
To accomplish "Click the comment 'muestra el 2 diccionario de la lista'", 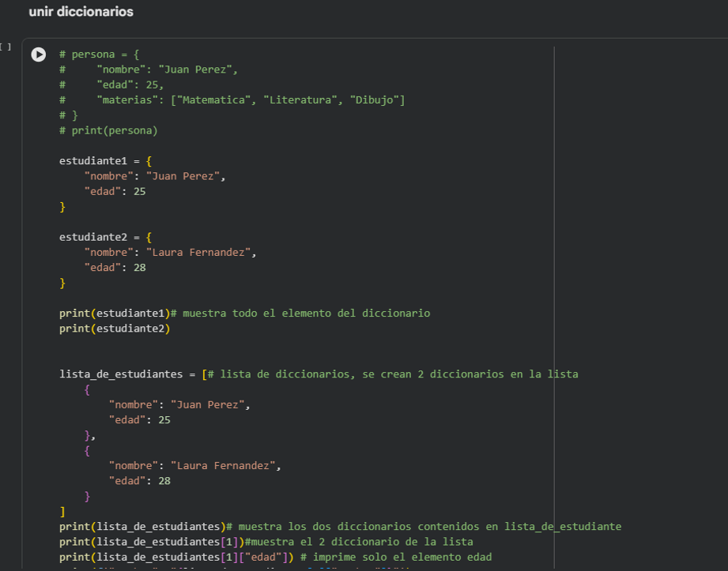I will 362,543.
